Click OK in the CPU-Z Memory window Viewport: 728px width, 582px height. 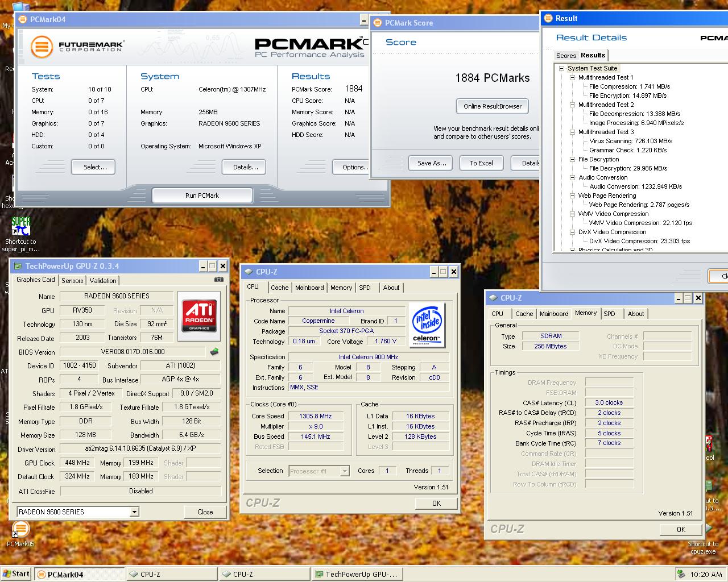(x=681, y=529)
